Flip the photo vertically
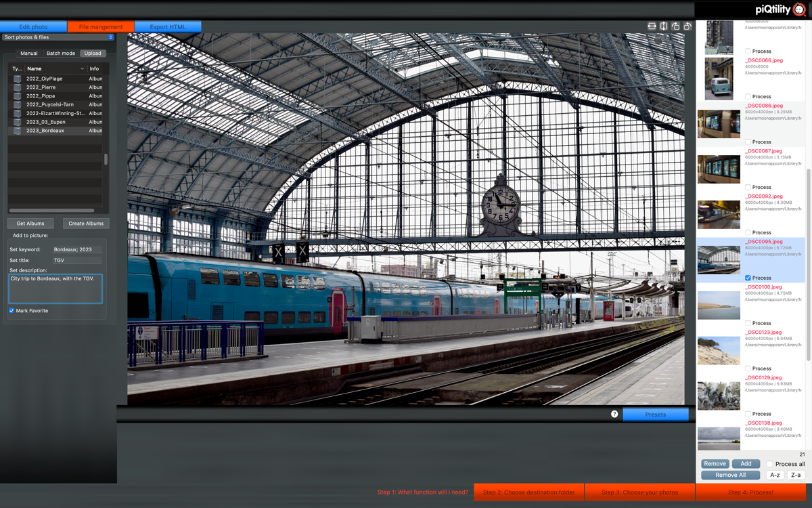Screen dimensions: 812x508 [664, 26]
